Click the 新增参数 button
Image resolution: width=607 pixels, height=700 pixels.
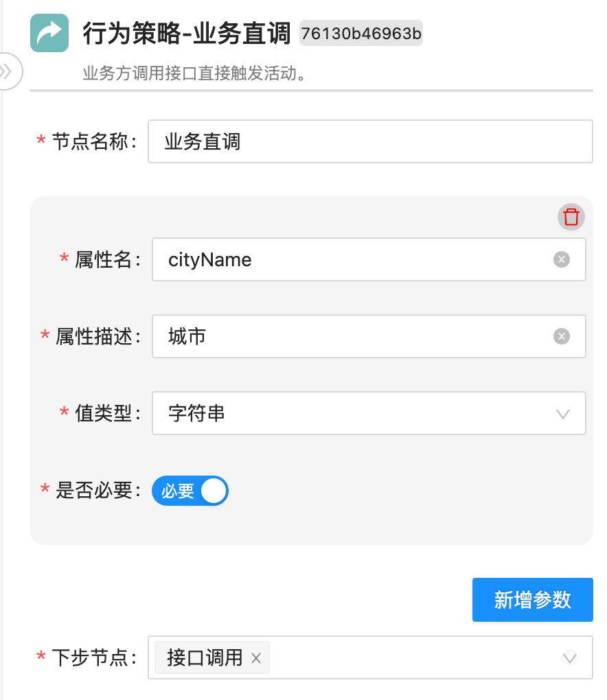pos(532,600)
